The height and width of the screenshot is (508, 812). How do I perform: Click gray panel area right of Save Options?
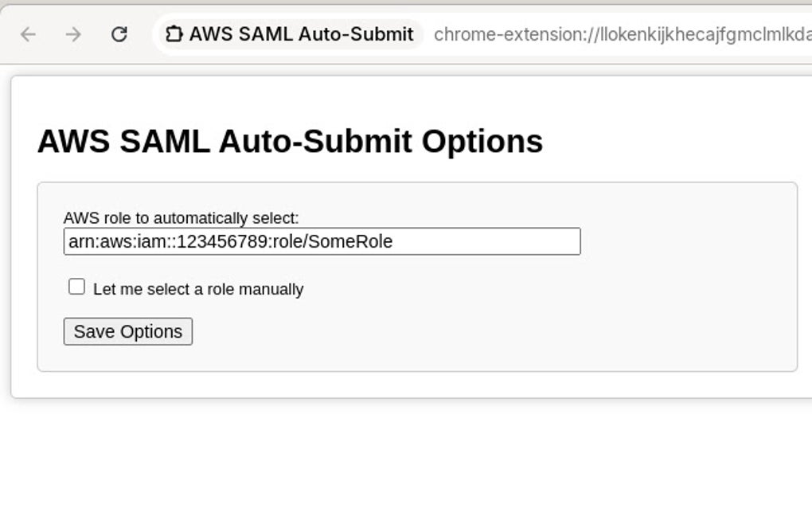click(478, 331)
